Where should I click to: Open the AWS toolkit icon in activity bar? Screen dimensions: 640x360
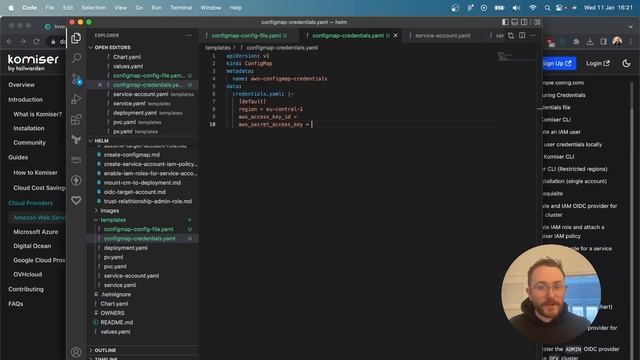pos(76,160)
